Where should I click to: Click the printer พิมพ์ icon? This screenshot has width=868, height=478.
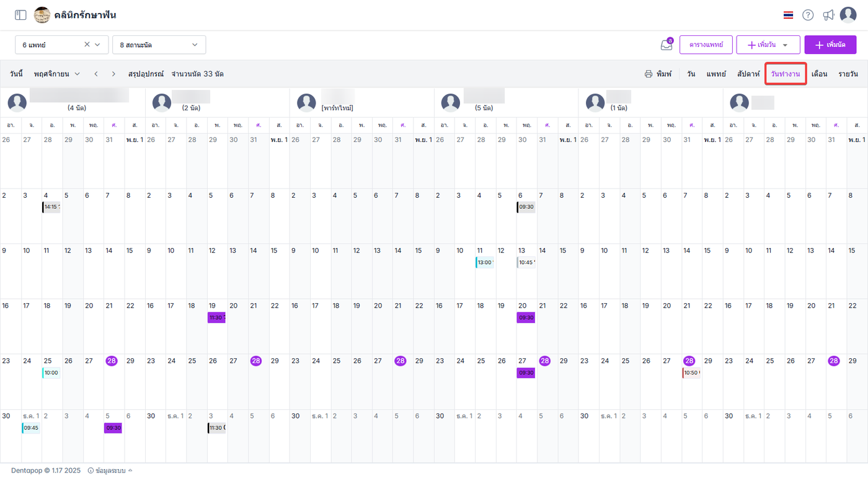pos(649,74)
